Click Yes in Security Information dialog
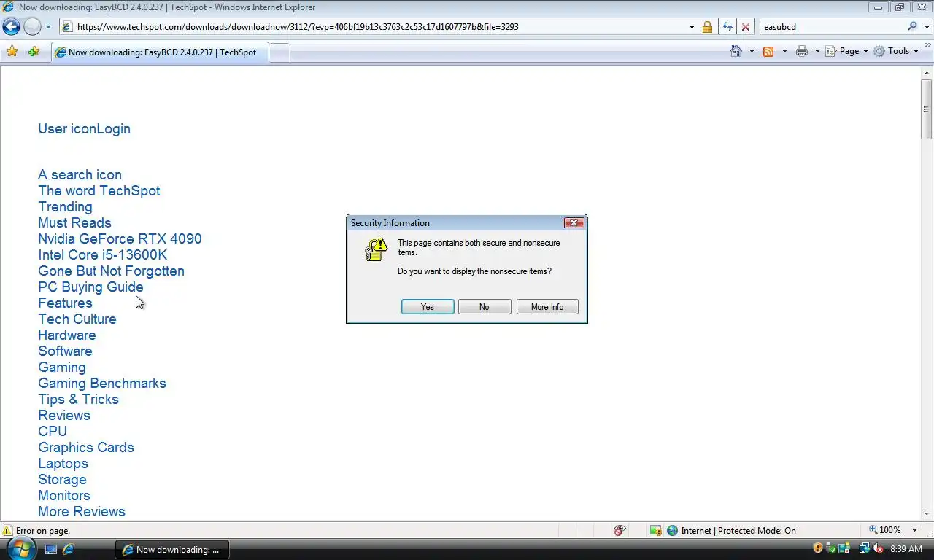The image size is (934, 560). pos(428,307)
